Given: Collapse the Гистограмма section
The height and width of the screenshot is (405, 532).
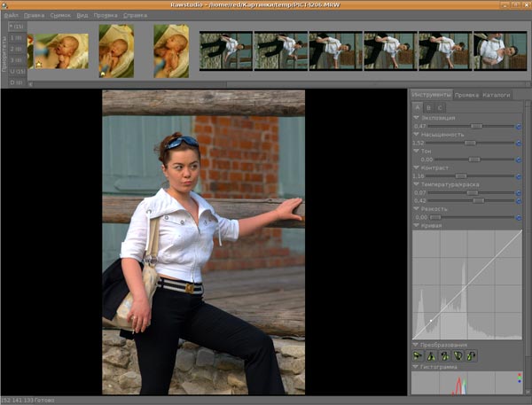Looking at the screenshot, I should 417,366.
